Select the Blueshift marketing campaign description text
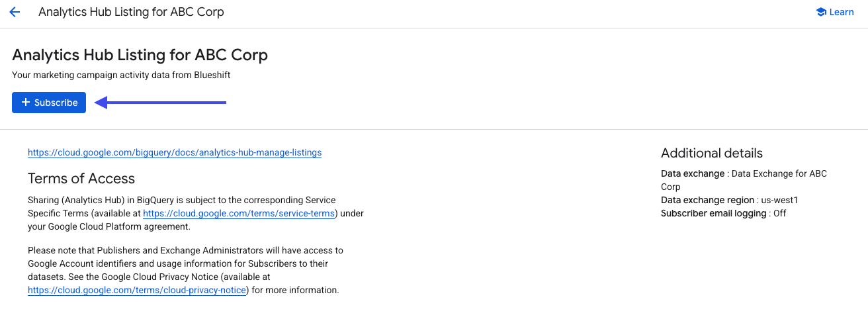This screenshot has width=868, height=319. click(x=121, y=75)
